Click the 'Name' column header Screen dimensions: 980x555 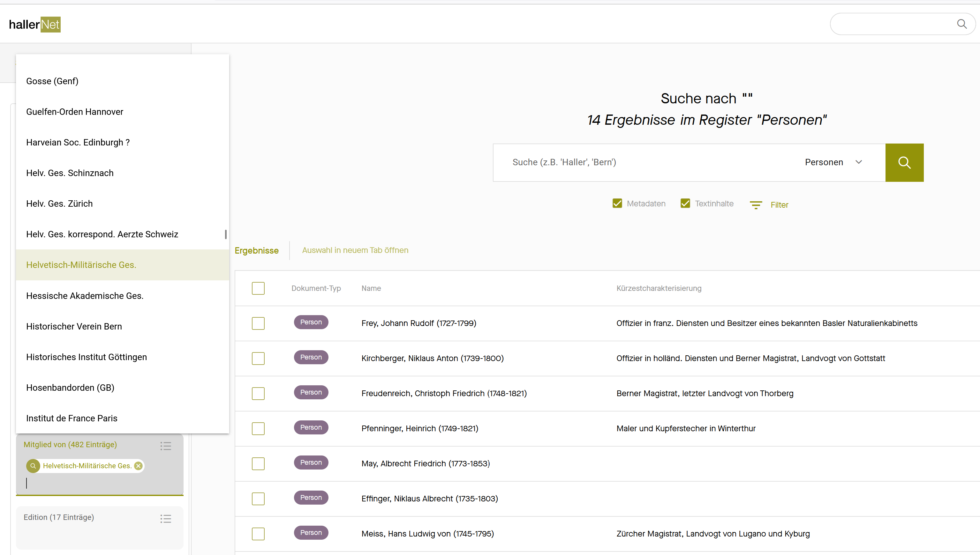tap(371, 288)
